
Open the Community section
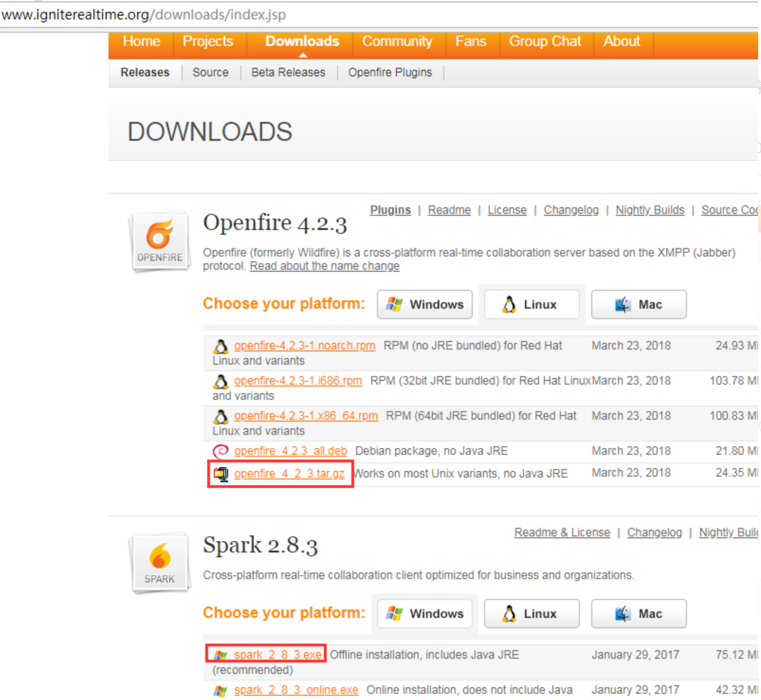(x=398, y=42)
